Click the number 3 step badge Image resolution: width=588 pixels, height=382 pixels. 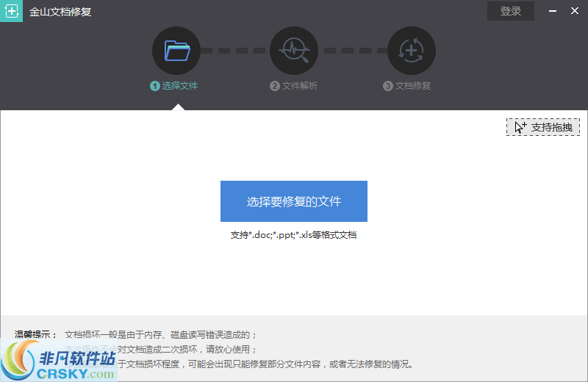(388, 86)
